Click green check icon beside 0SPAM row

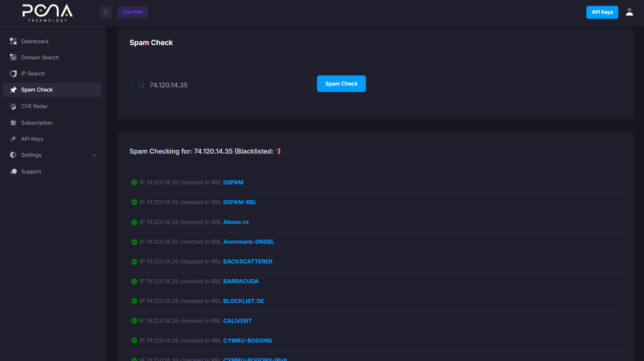(134, 183)
